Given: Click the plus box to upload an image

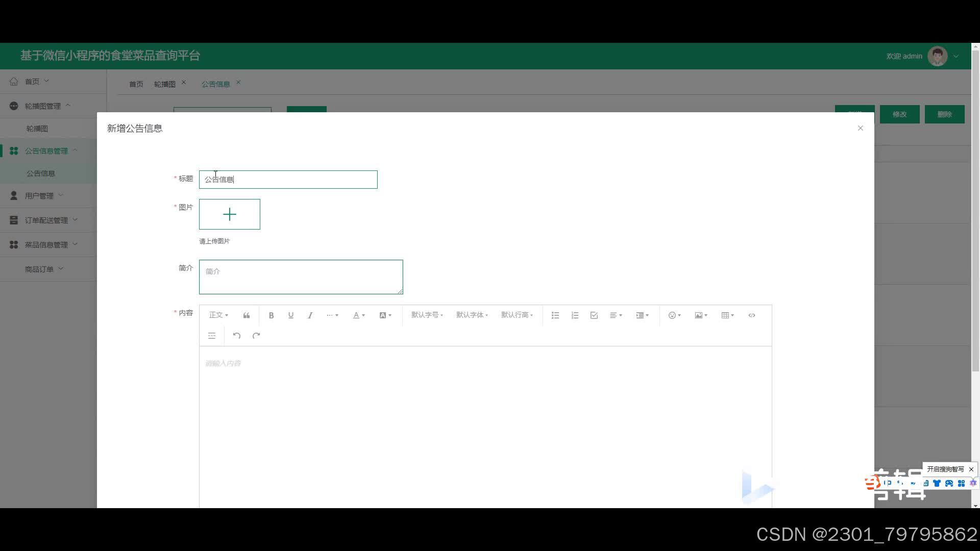Looking at the screenshot, I should (230, 214).
